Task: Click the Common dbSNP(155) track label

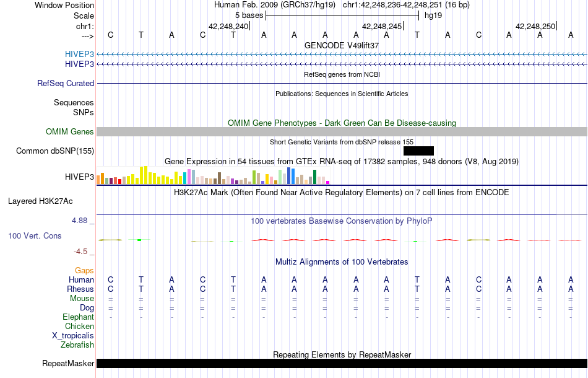Action: (x=55, y=151)
